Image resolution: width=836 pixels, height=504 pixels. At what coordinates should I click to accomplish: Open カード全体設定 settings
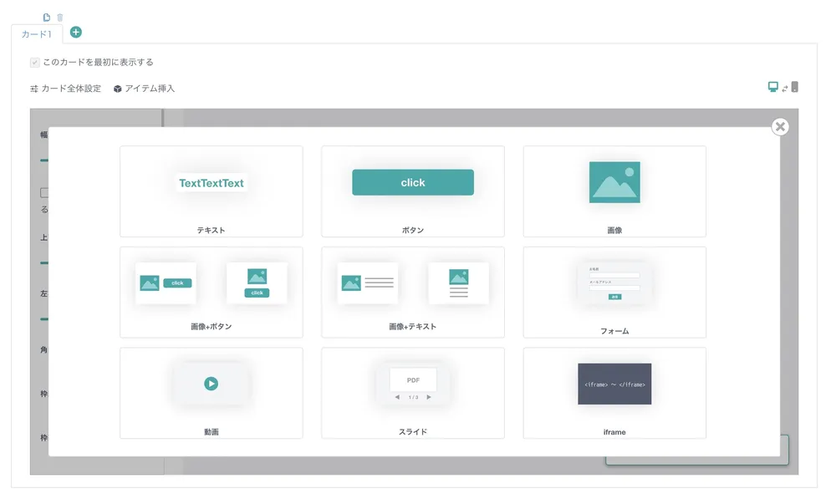(x=65, y=89)
